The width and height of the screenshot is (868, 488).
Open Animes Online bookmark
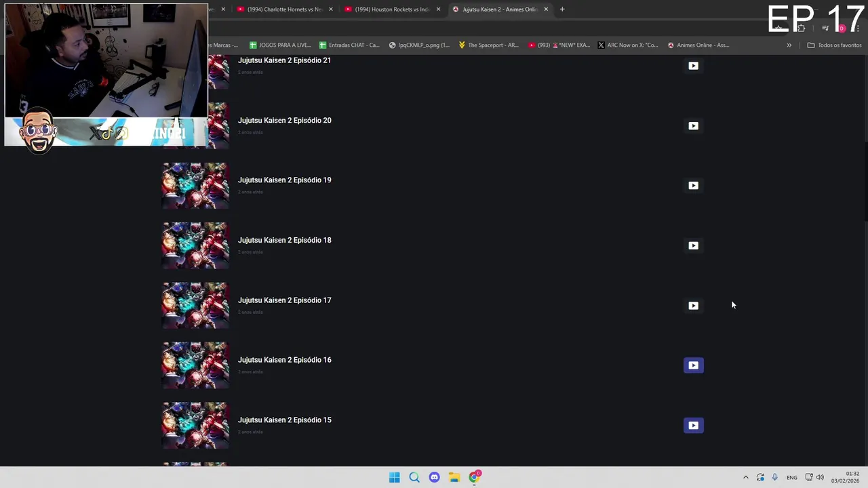pos(698,45)
